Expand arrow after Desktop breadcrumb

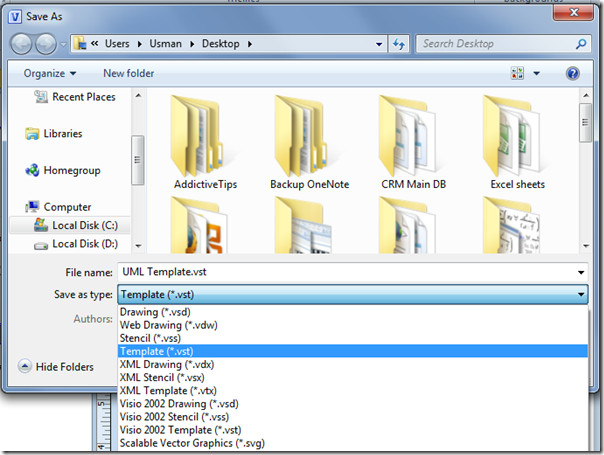[250, 44]
